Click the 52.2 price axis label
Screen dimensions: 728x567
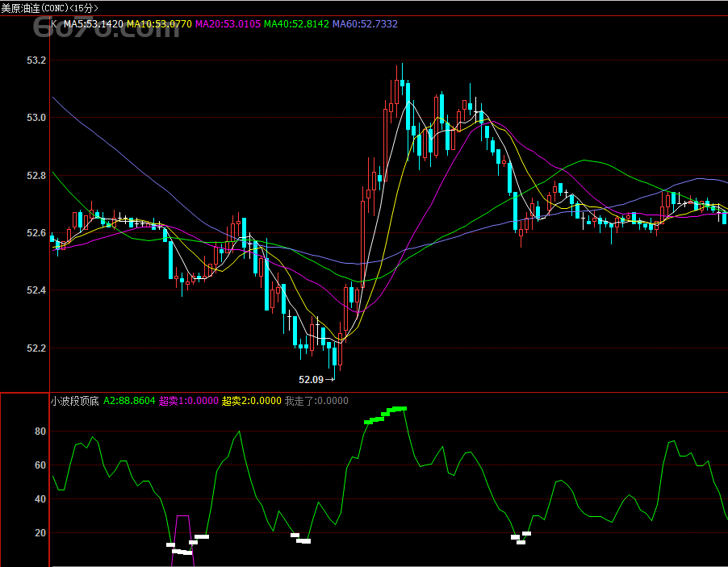coord(36,348)
